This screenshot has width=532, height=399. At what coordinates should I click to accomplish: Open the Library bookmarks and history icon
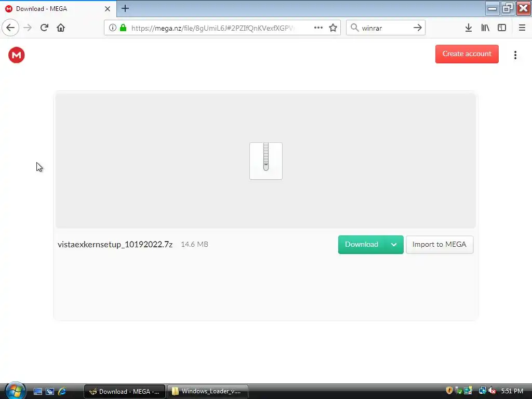click(485, 28)
